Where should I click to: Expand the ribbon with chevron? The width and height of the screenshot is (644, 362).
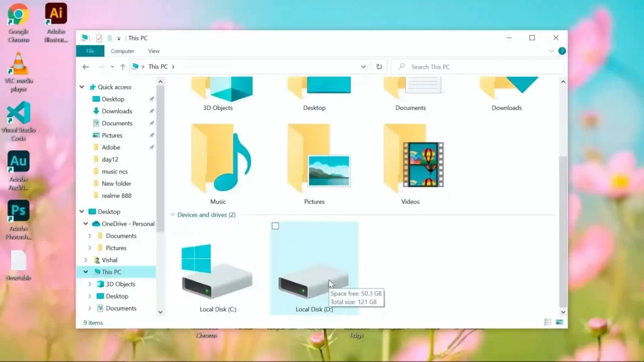(x=551, y=51)
